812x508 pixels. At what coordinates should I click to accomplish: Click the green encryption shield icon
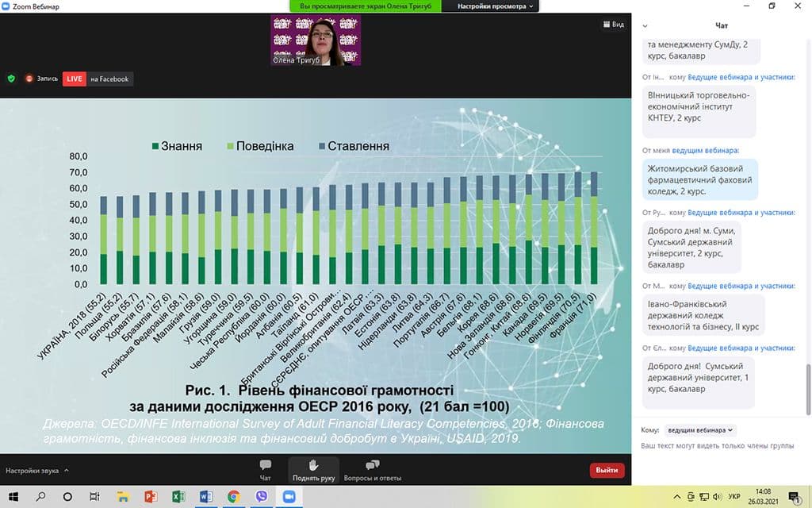point(11,79)
